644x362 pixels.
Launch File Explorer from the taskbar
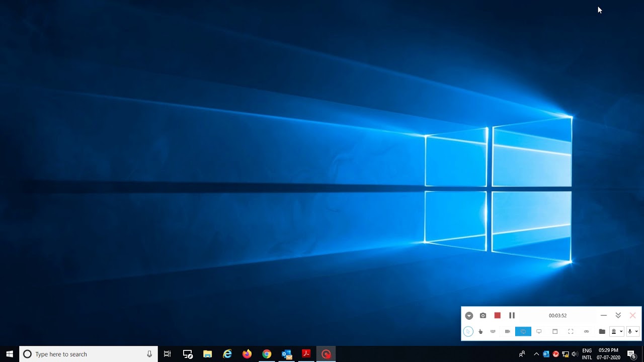(207, 354)
